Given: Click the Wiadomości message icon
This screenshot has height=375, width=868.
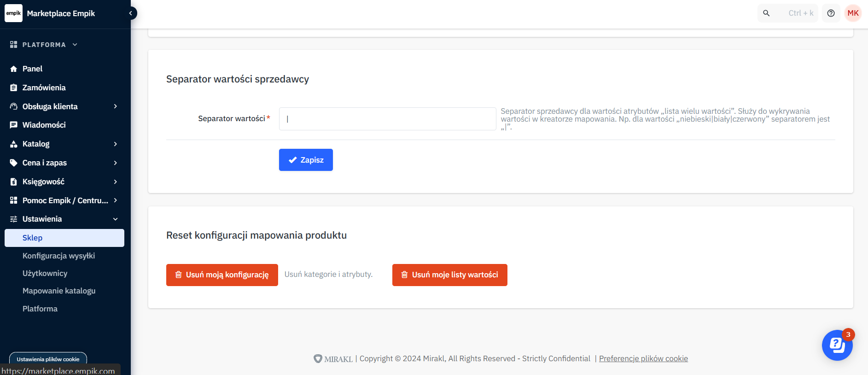Looking at the screenshot, I should click(13, 125).
